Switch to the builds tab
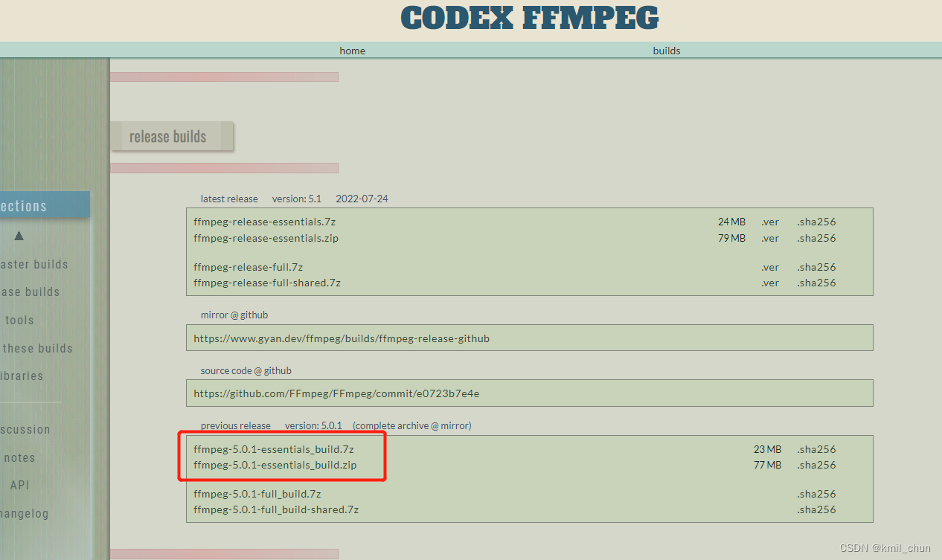Image resolution: width=942 pixels, height=560 pixels. tap(666, 51)
